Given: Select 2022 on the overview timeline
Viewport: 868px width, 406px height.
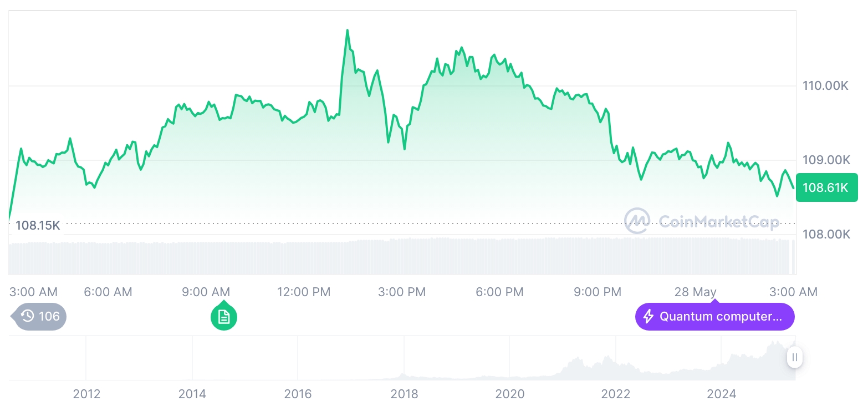Looking at the screenshot, I should coord(616,394).
